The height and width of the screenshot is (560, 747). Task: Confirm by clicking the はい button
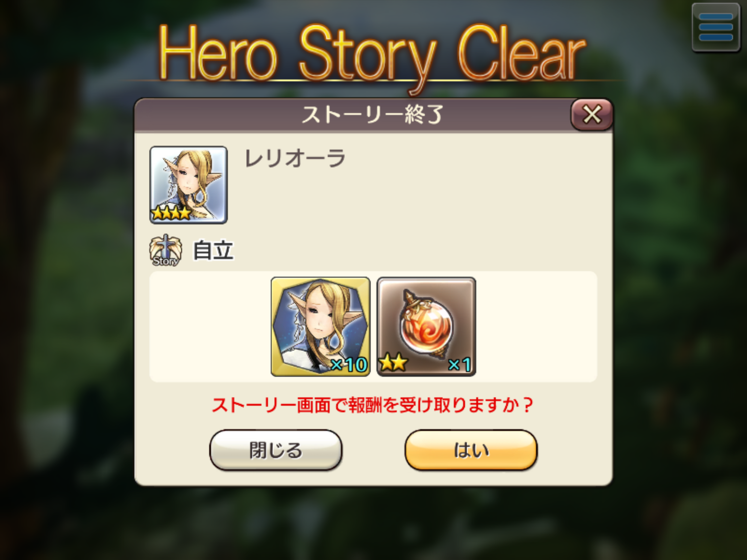click(x=471, y=450)
